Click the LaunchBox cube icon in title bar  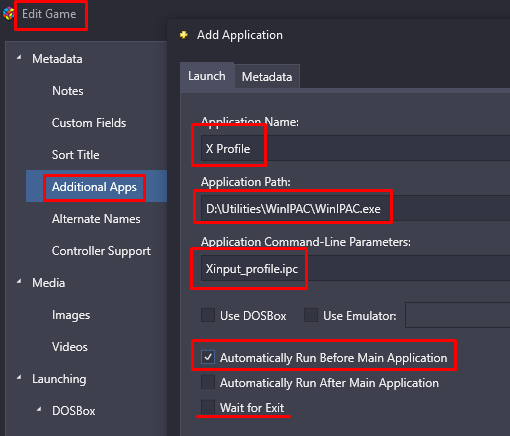pyautogui.click(x=7, y=14)
